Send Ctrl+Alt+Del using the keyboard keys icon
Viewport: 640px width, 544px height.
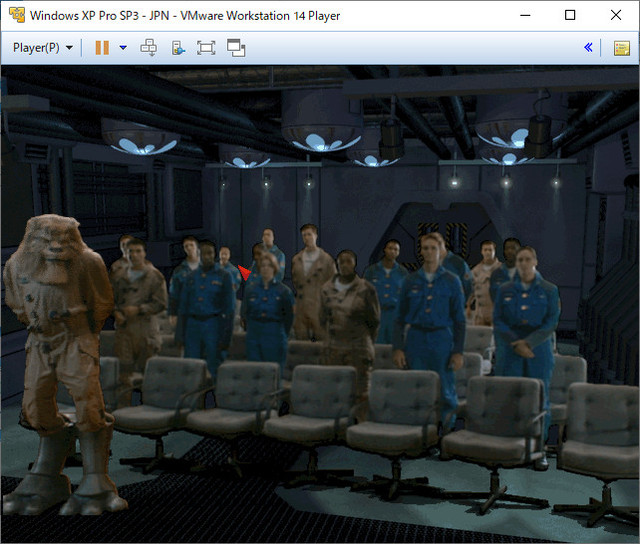149,48
